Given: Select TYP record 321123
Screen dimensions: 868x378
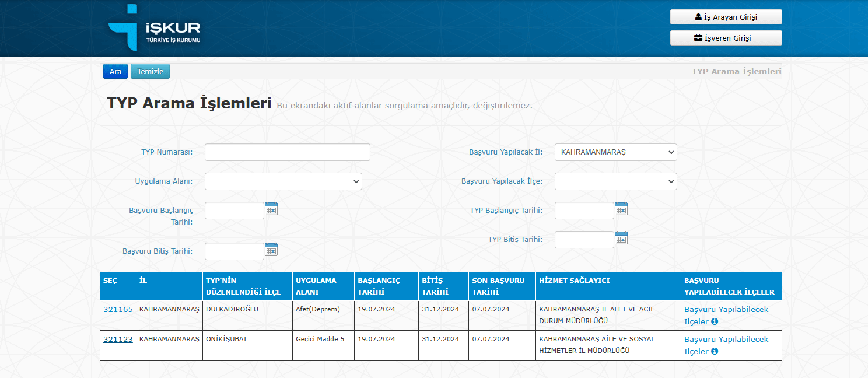Looking at the screenshot, I should 118,339.
